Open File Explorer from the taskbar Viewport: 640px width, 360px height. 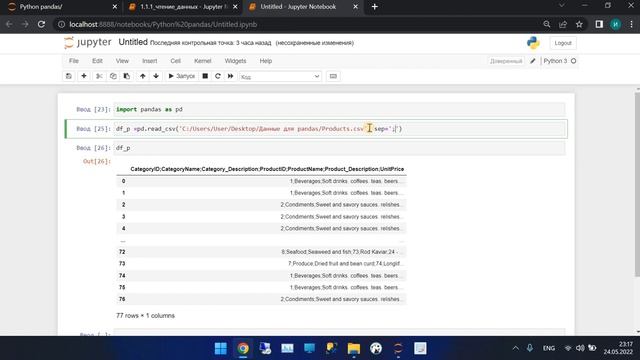pyautogui.click(x=353, y=348)
